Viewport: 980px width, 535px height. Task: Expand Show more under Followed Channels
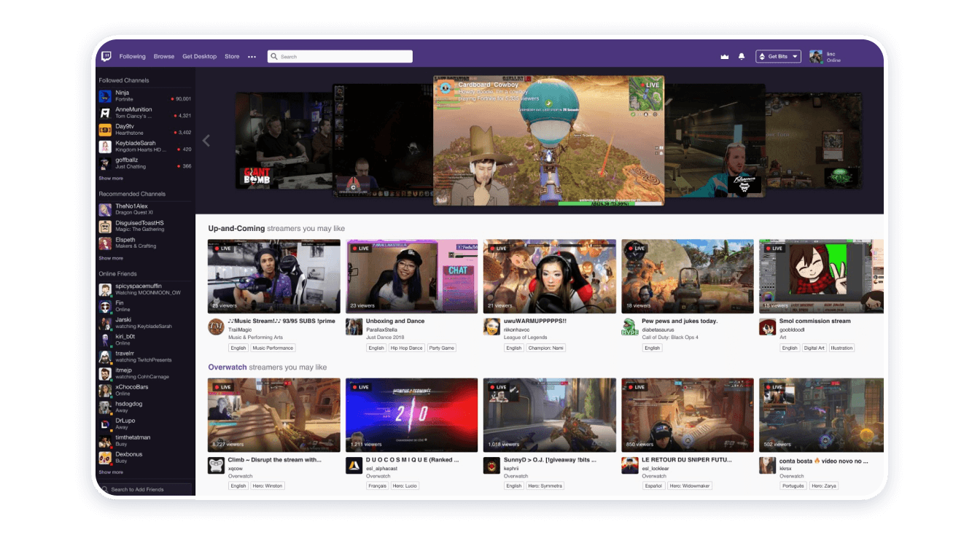pyautogui.click(x=111, y=179)
